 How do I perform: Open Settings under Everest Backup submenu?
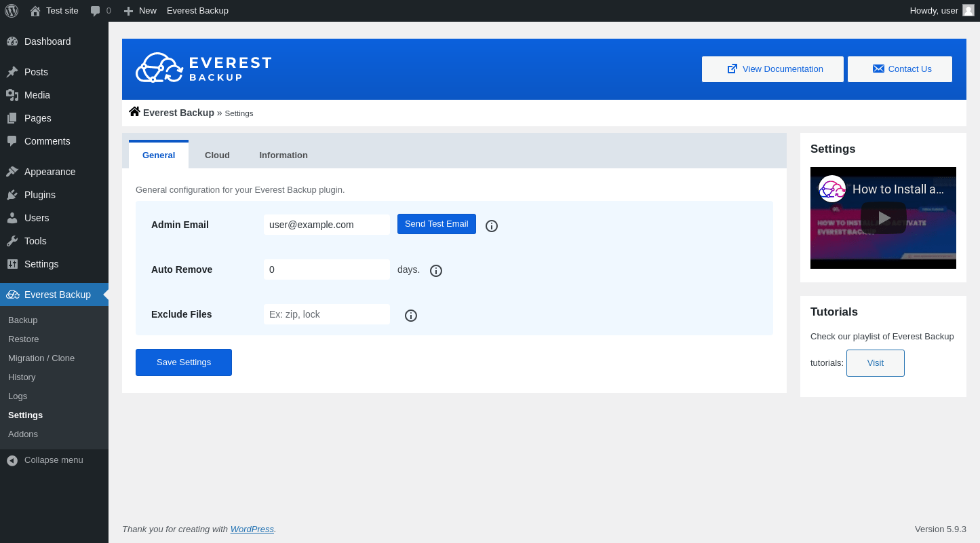pos(25,415)
